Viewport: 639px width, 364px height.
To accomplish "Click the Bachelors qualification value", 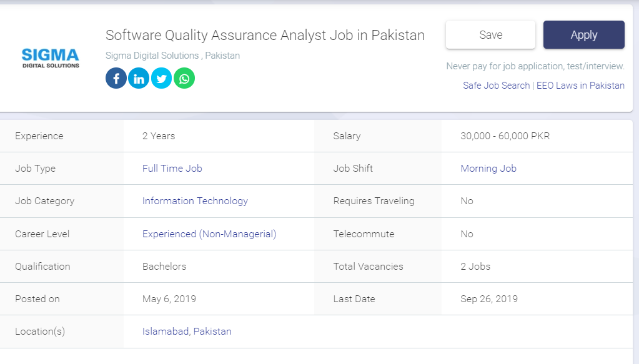I will tap(164, 267).
